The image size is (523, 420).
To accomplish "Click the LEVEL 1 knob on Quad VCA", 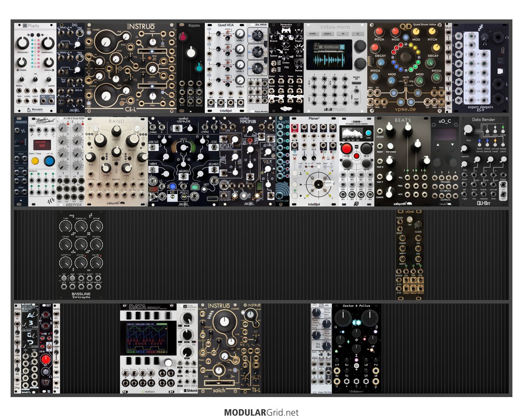I will pos(240,34).
